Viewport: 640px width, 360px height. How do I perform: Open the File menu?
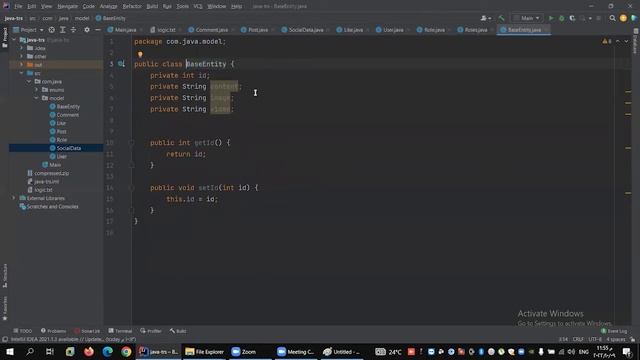click(x=18, y=6)
